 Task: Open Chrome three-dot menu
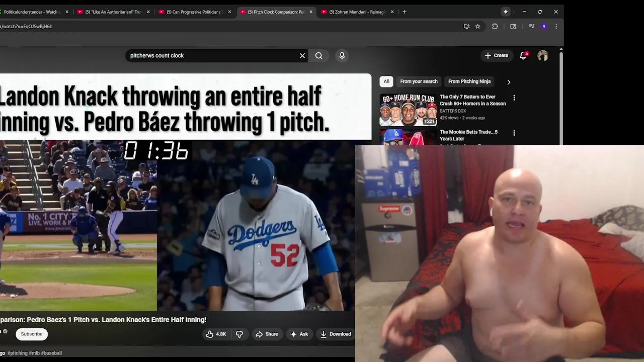point(556,26)
